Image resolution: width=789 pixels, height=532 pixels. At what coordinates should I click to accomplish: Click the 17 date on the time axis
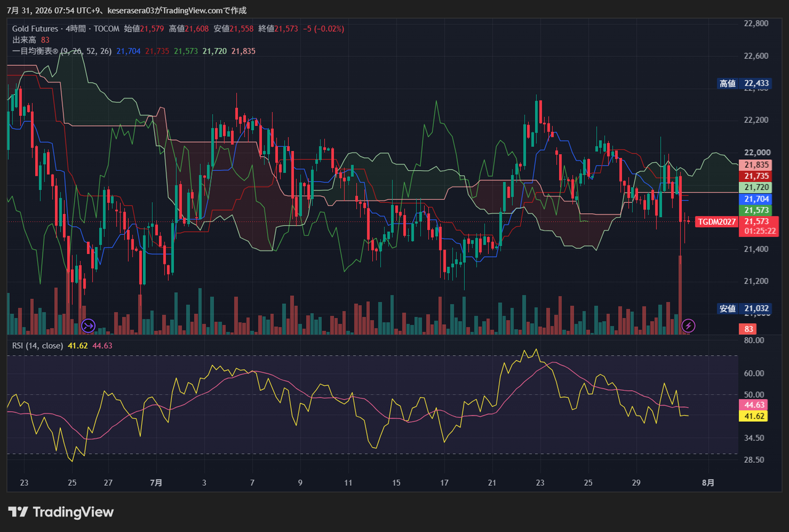coord(444,483)
